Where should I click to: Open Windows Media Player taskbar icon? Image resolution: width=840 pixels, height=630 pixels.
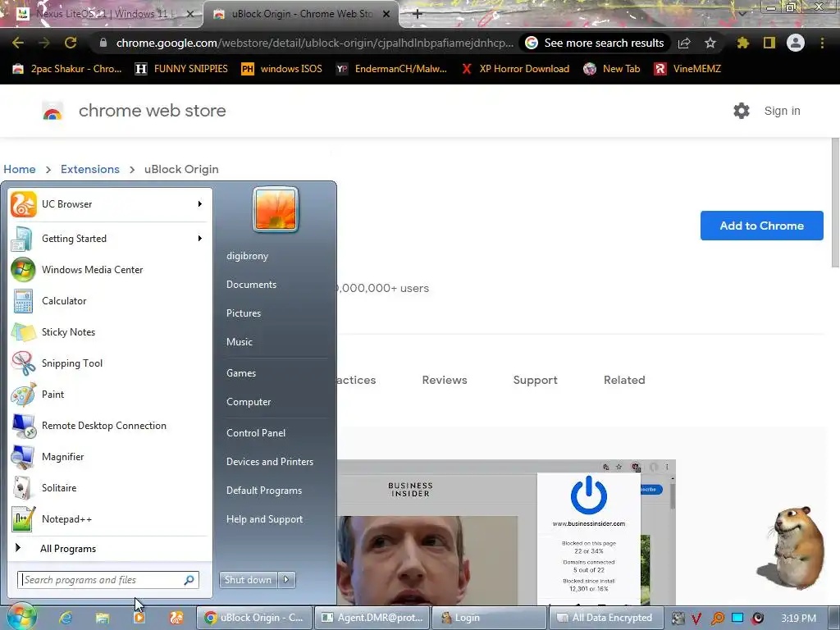coord(139,618)
